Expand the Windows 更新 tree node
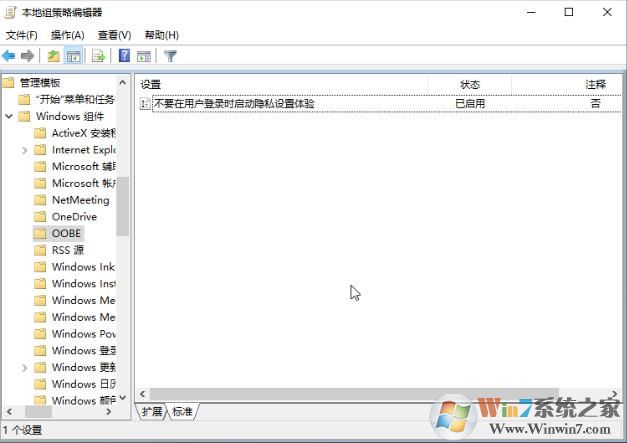This screenshot has width=627, height=443. [25, 367]
